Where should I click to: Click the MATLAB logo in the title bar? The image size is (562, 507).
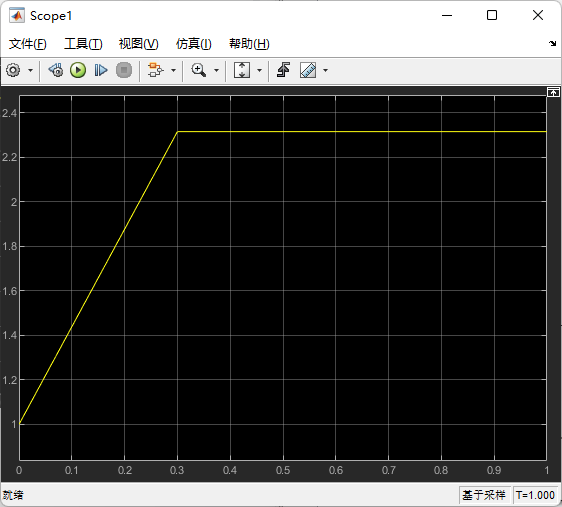[x=17, y=15]
